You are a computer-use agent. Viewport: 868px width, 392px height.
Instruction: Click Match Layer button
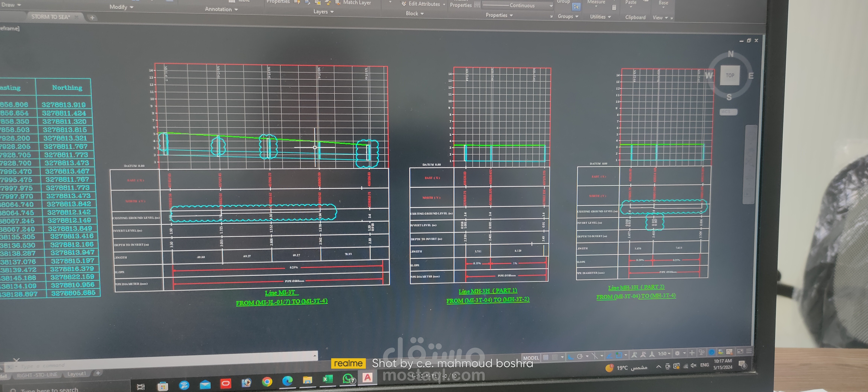point(353,3)
